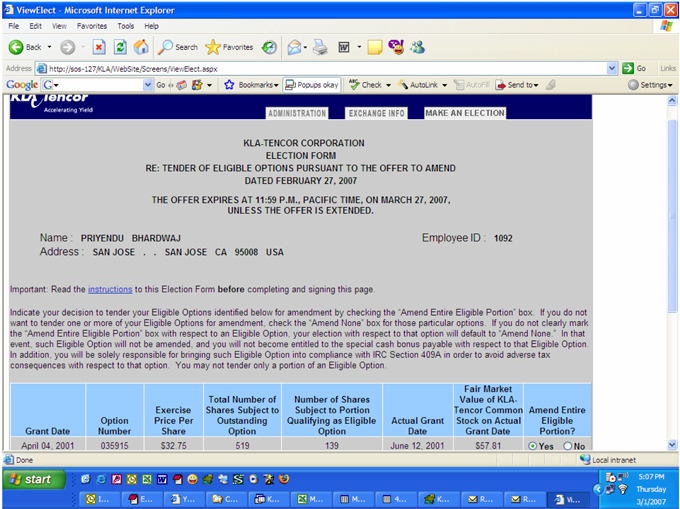Open the History icon in toolbar

(x=269, y=47)
